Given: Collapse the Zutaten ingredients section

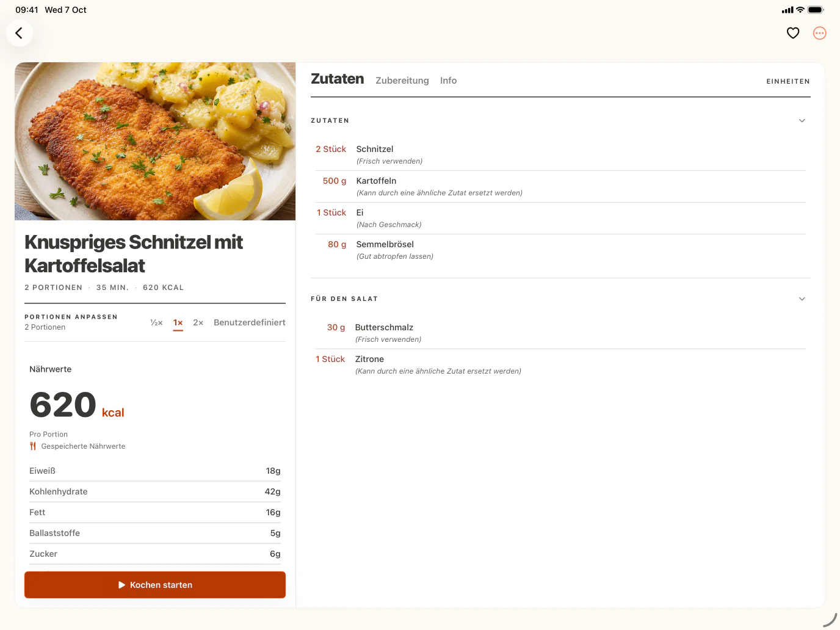Looking at the screenshot, I should tap(802, 121).
